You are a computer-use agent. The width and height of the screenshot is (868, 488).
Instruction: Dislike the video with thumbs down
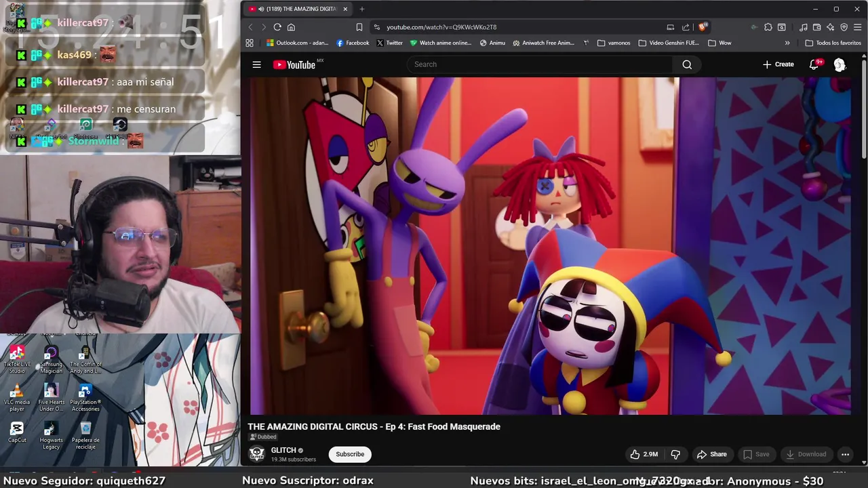(x=675, y=454)
